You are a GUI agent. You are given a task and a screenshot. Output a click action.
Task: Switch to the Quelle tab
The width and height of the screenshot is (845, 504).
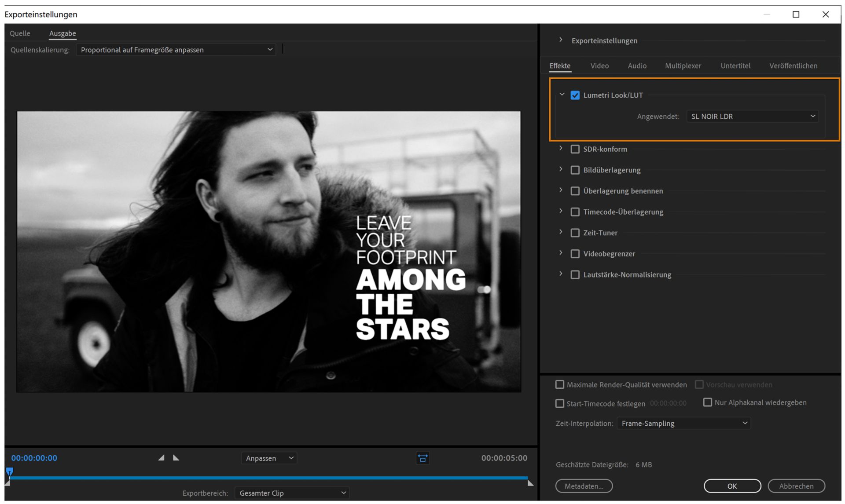click(20, 33)
